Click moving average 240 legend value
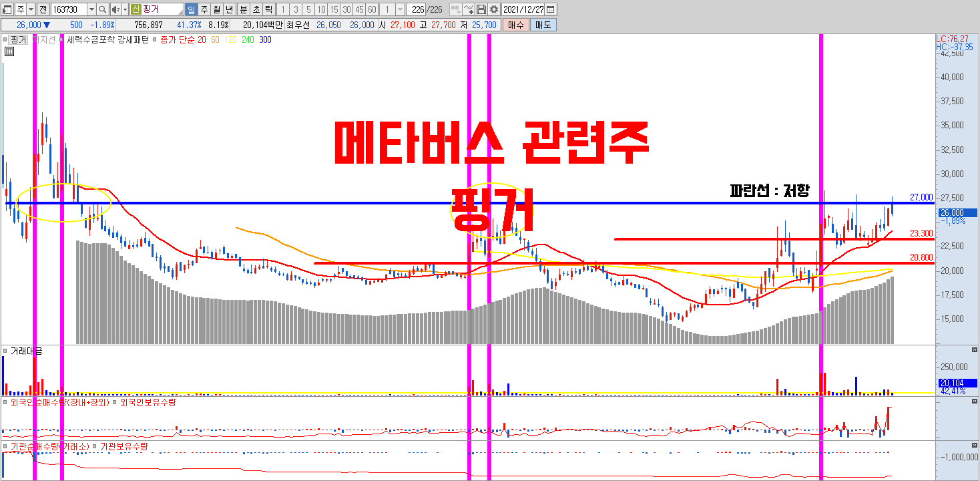 [248, 40]
